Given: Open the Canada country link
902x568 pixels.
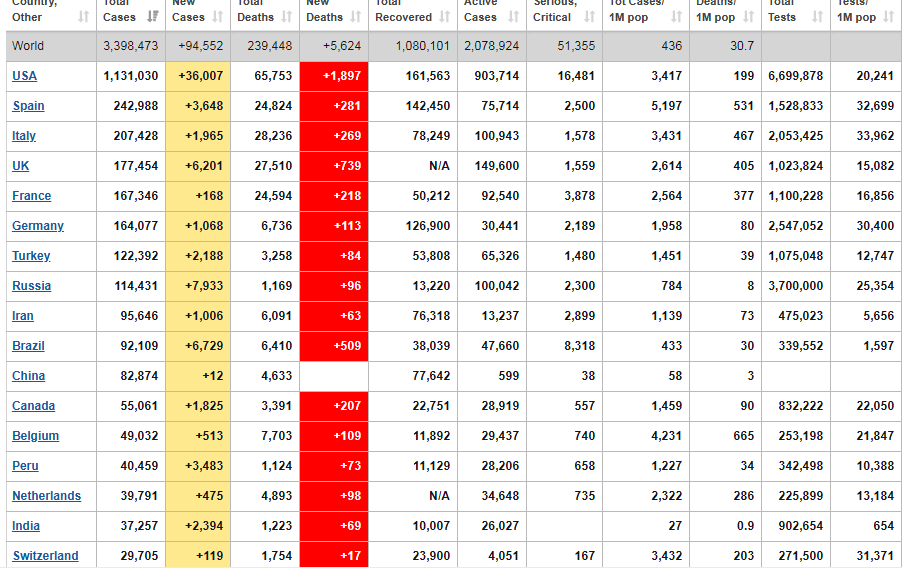Looking at the screenshot, I should (x=33, y=406).
